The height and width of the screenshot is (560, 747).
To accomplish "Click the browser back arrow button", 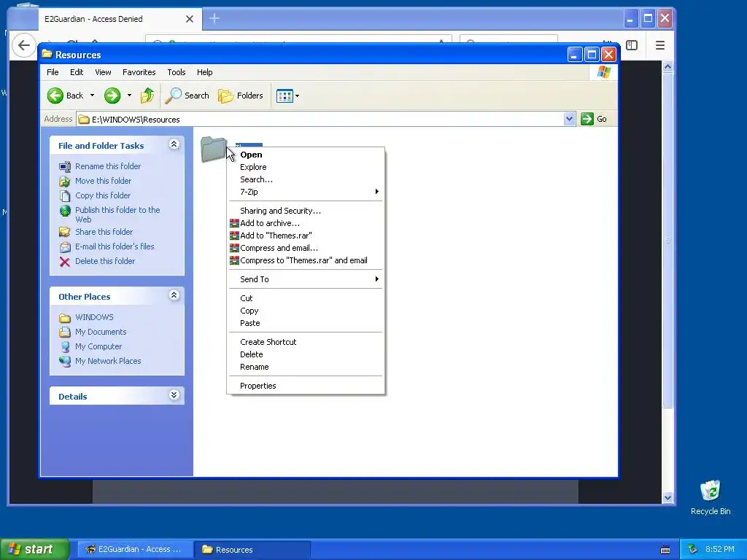I will point(23,46).
